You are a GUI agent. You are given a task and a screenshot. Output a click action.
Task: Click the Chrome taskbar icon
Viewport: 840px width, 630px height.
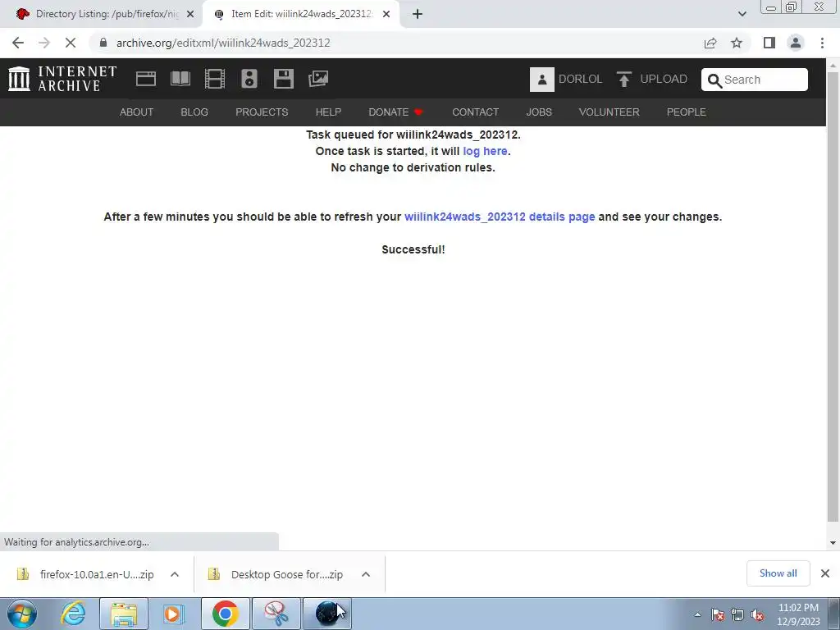click(225, 614)
